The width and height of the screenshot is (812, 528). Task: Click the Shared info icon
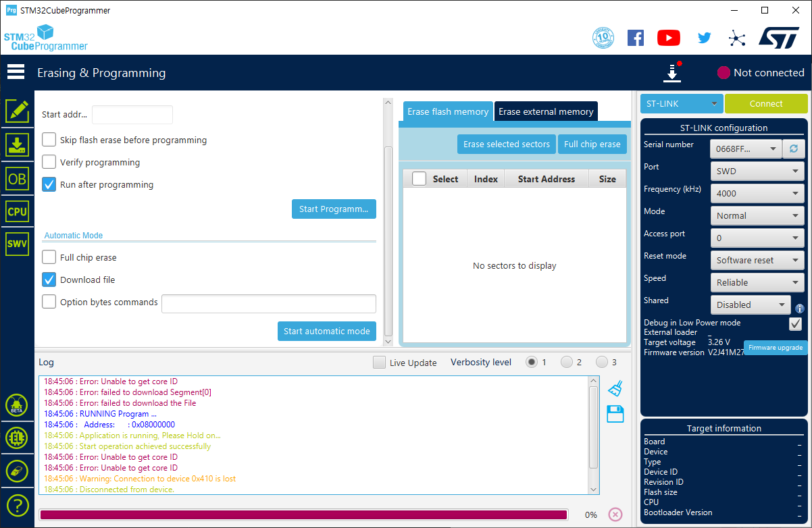point(800,308)
